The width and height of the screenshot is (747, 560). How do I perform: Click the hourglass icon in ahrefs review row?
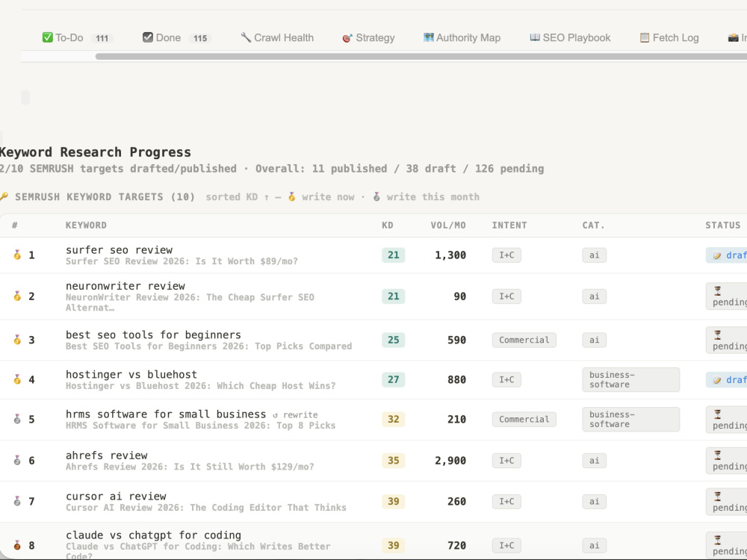[x=717, y=455]
